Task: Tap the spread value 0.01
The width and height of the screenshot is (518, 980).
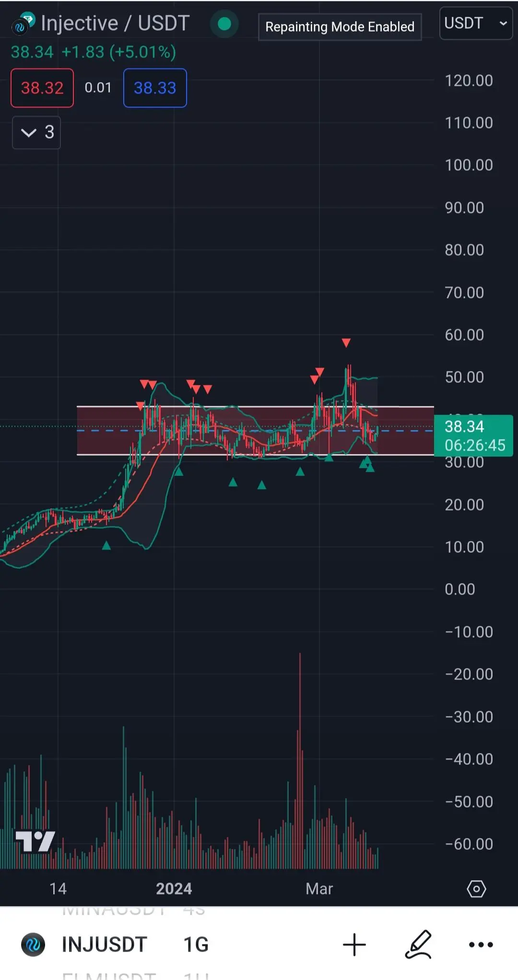Action: [x=98, y=87]
